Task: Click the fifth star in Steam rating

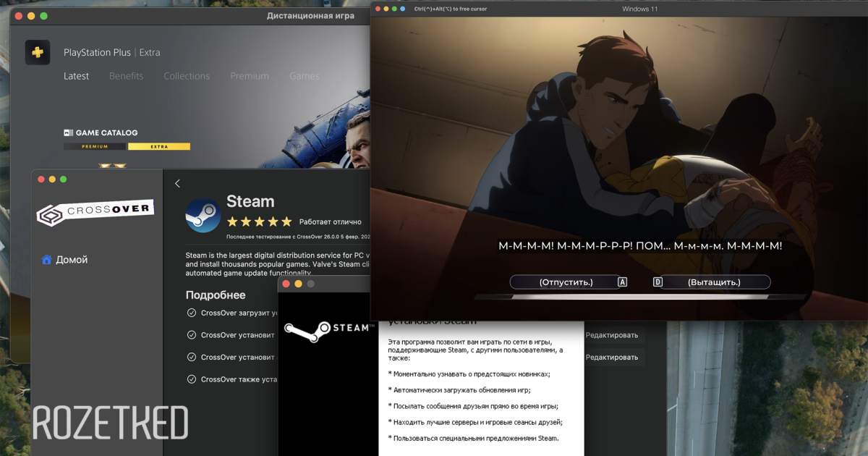Action: [x=286, y=221]
